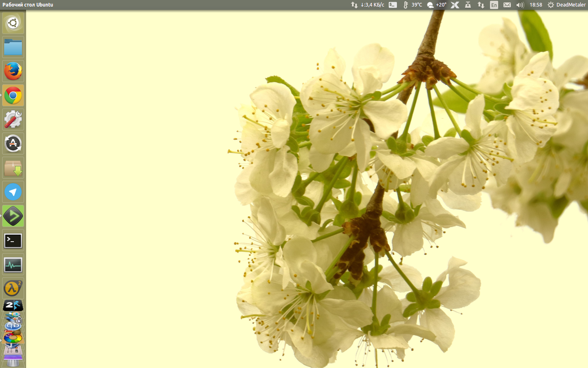Open the 18:58 clock calendar menu
This screenshot has height=368, width=588.
pyautogui.click(x=536, y=5)
